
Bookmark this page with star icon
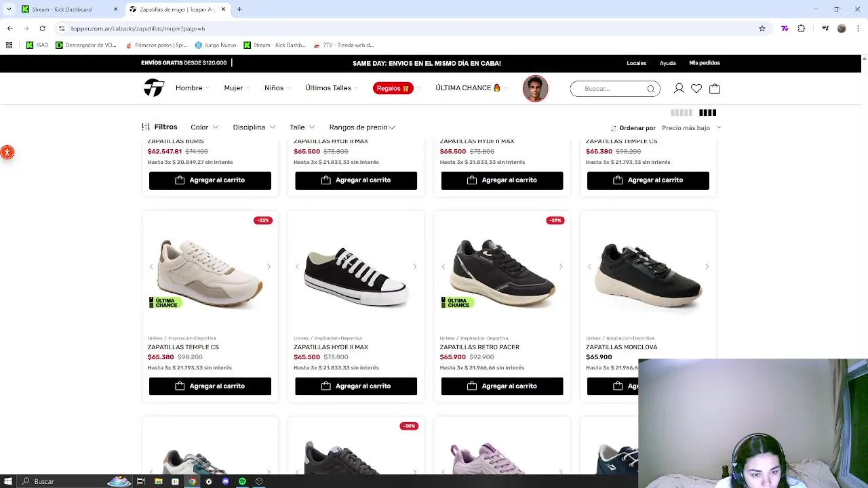(x=762, y=28)
